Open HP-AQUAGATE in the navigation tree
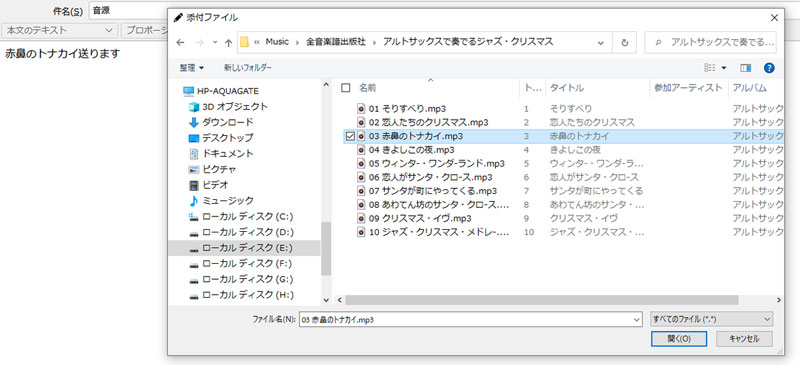Image resolution: width=800 pixels, height=365 pixels. (x=228, y=91)
